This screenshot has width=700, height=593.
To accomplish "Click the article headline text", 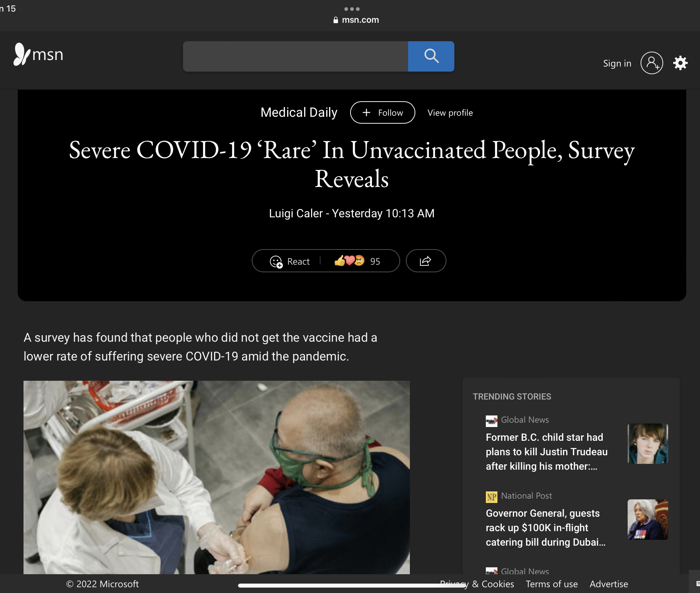I will 352,164.
